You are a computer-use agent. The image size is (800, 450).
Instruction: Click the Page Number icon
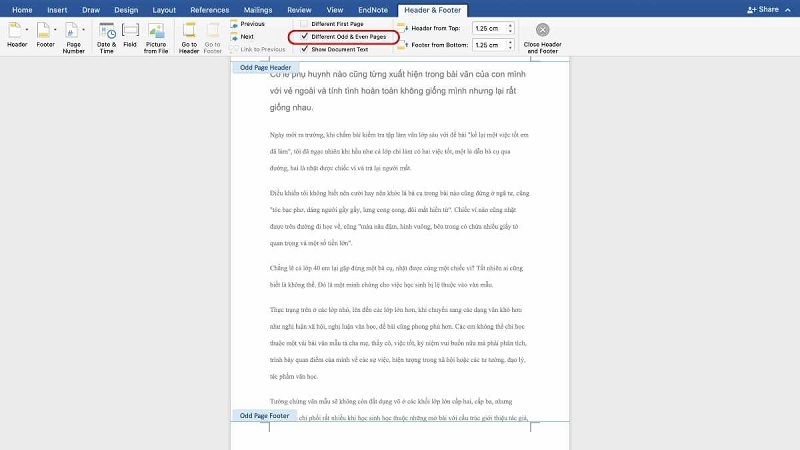pos(71,30)
